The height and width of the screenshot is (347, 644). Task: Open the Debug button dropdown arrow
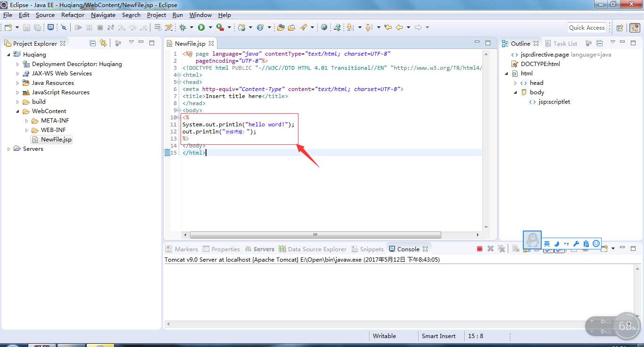pos(191,28)
